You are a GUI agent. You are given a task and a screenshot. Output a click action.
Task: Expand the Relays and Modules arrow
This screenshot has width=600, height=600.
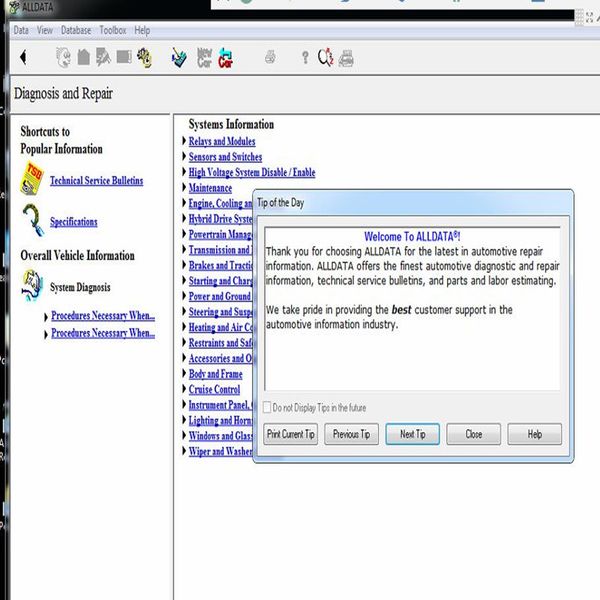click(184, 140)
